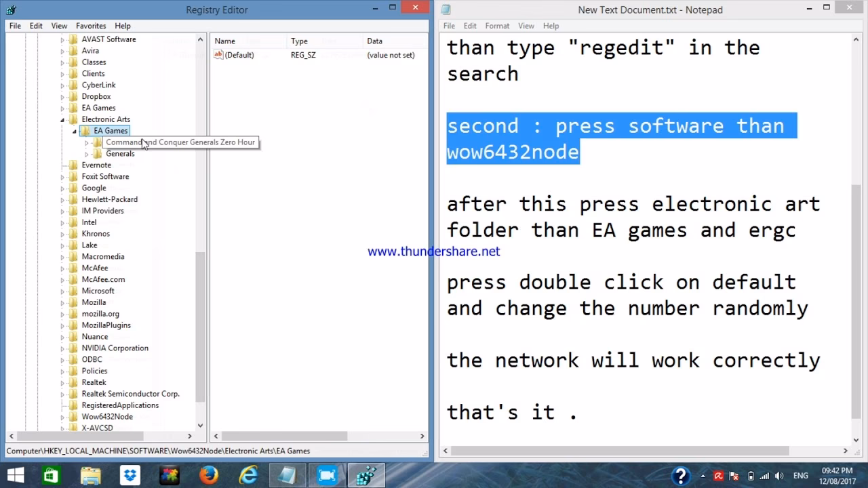Switch to Registry Editor via its taskbar icon

click(366, 475)
